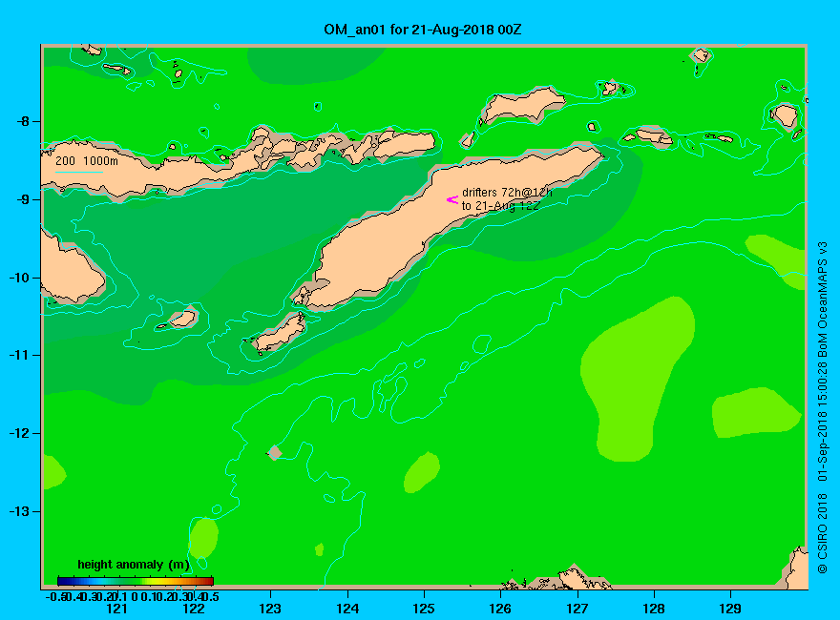Click longitude label 128
Viewport: 840px width, 620px height.
(x=654, y=609)
